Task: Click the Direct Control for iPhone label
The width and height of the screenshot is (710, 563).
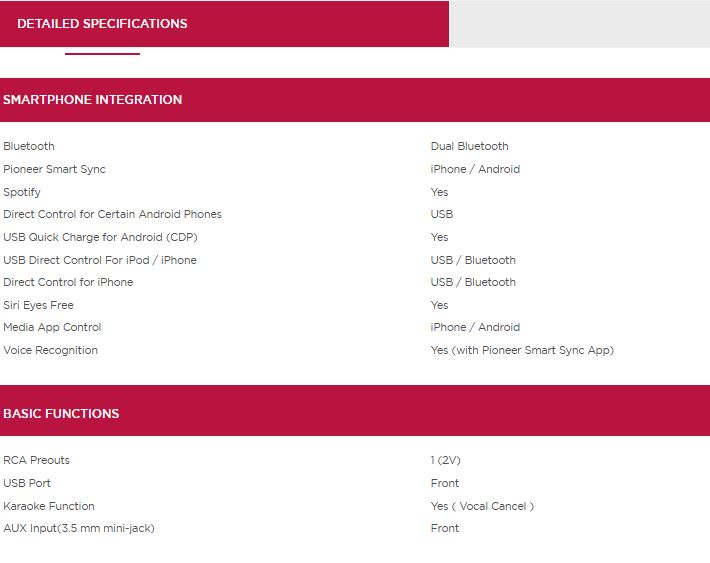Action: pyautogui.click(x=68, y=282)
